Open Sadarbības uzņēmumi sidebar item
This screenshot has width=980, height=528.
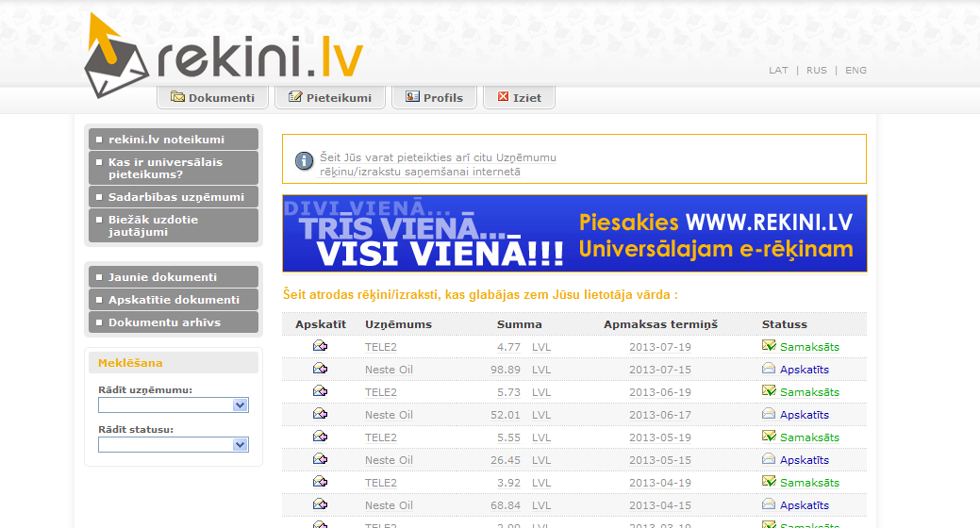click(174, 197)
